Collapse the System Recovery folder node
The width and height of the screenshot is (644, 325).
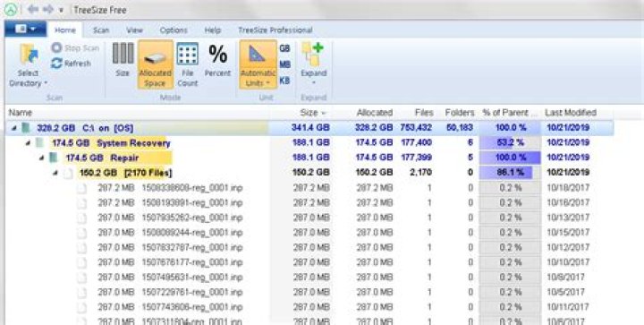click(28, 143)
